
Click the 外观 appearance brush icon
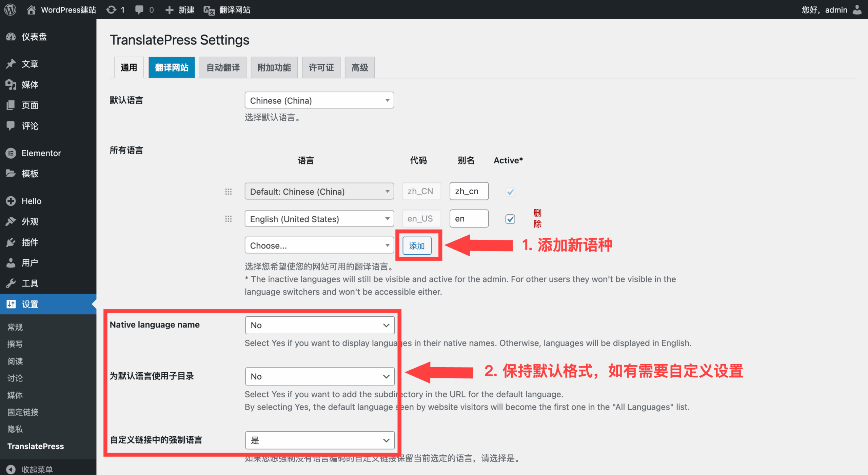(11, 221)
